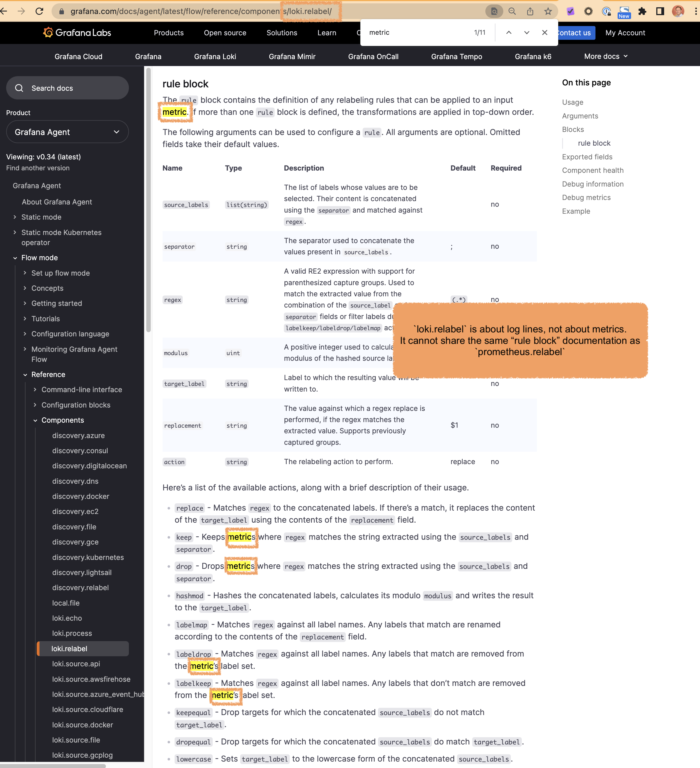Open the browser extensions puzzle icon
Screen dimensions: 700x768
(643, 11)
